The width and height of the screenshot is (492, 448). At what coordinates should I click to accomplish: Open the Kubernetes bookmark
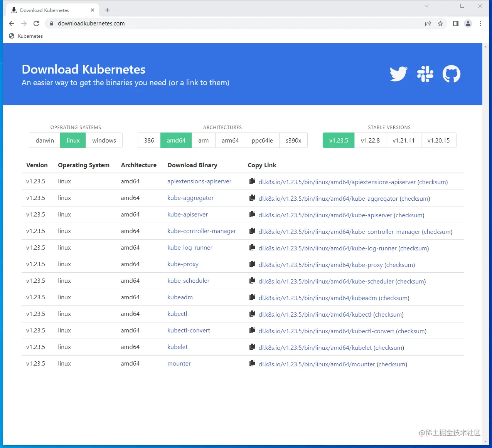click(26, 36)
